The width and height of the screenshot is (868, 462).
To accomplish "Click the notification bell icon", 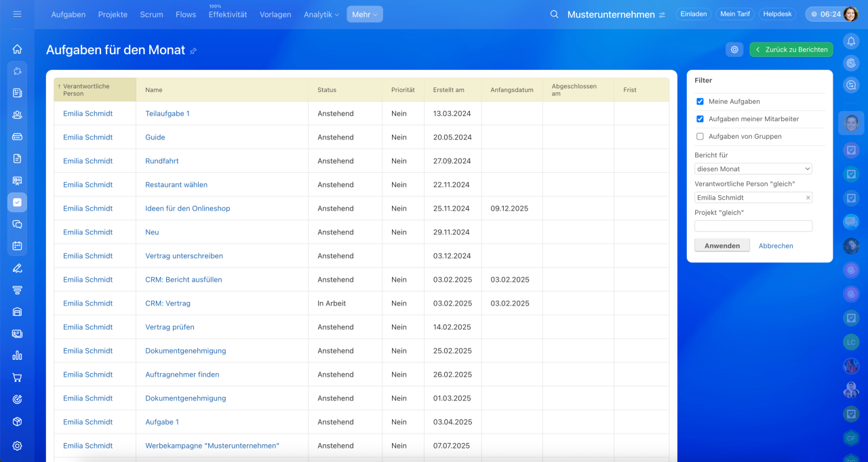I will [x=851, y=41].
